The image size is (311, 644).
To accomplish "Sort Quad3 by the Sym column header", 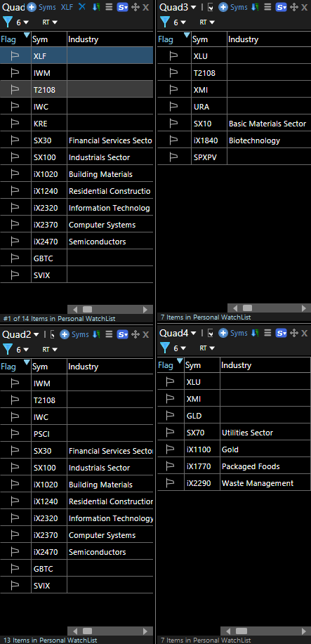I will click(209, 39).
